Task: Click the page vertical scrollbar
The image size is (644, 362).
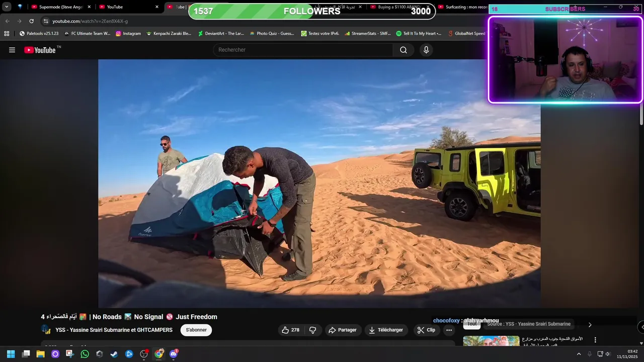Action: 641,115
